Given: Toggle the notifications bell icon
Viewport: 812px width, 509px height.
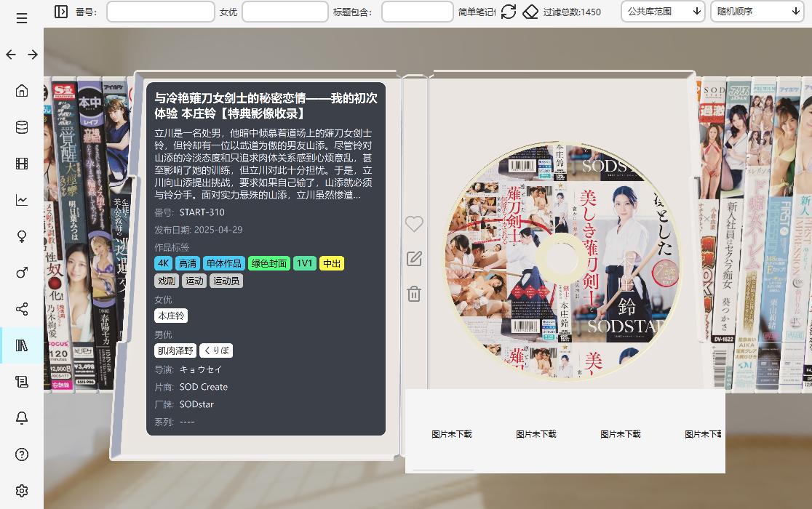Looking at the screenshot, I should pos(22,418).
